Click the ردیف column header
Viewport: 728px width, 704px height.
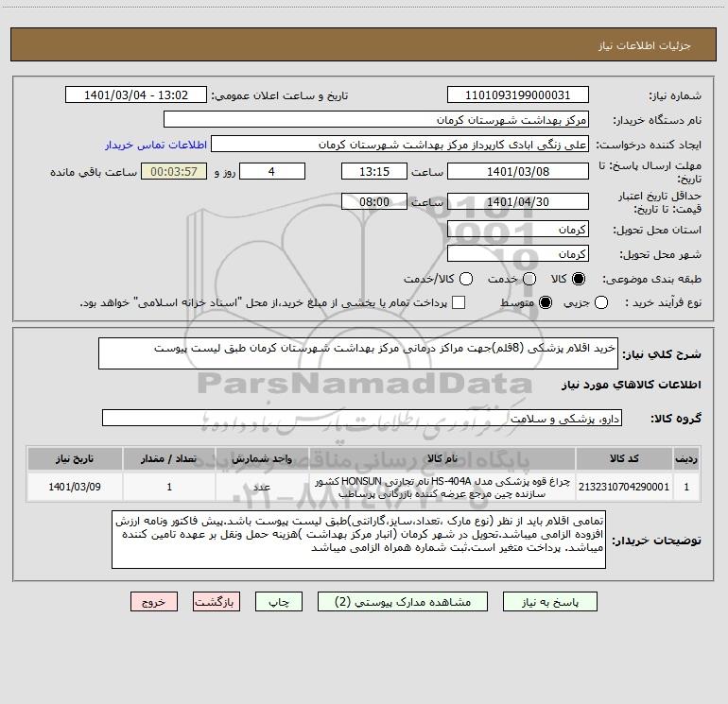coord(686,458)
